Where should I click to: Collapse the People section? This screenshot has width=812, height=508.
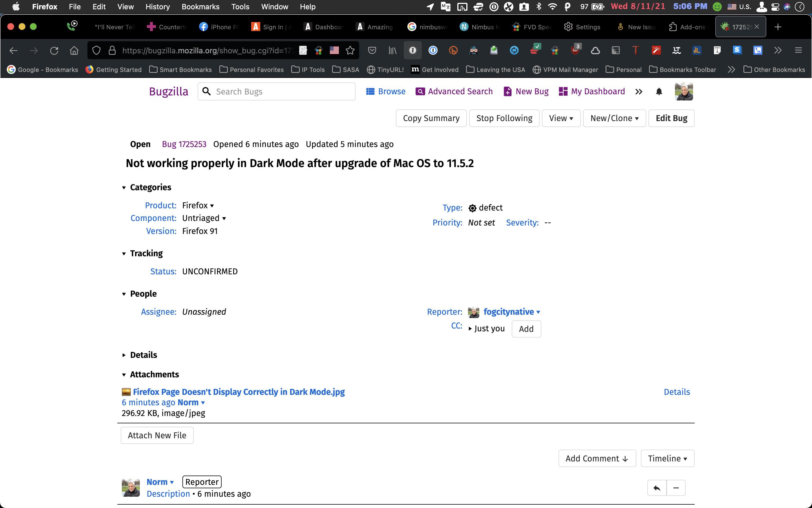(124, 294)
